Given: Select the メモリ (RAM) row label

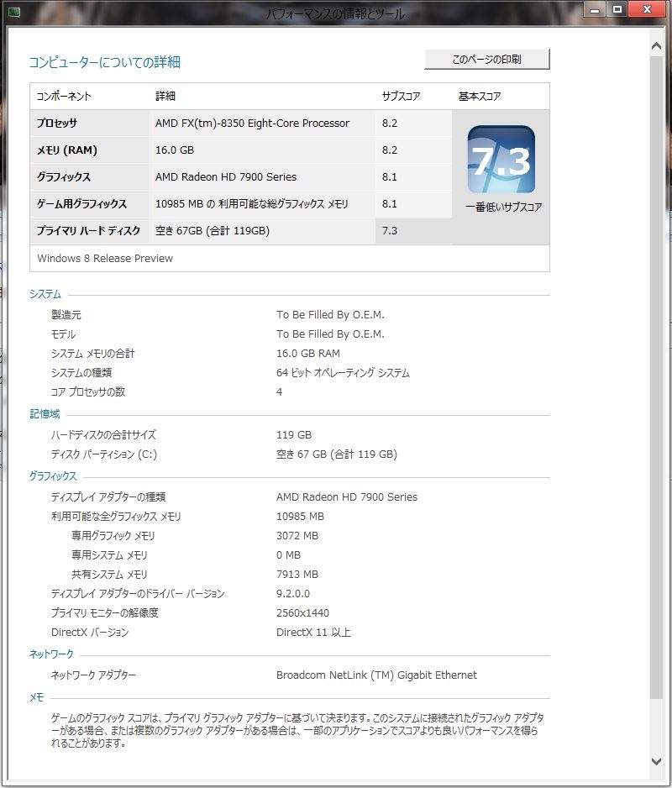Looking at the screenshot, I should [67, 150].
